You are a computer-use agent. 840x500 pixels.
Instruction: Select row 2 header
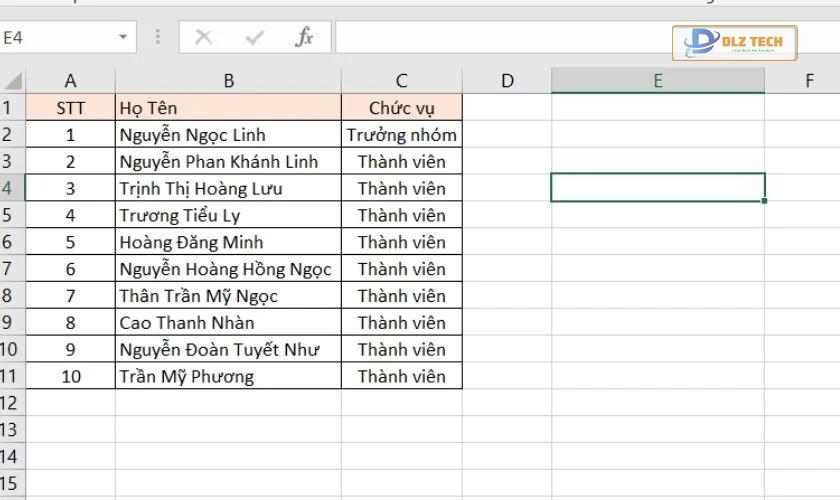click(x=12, y=134)
